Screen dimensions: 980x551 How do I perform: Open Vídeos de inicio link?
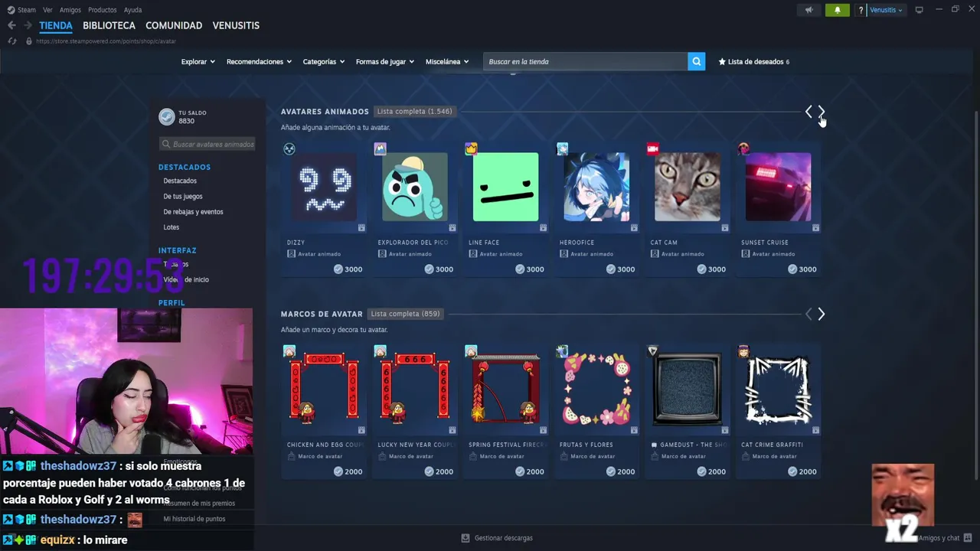pos(186,279)
